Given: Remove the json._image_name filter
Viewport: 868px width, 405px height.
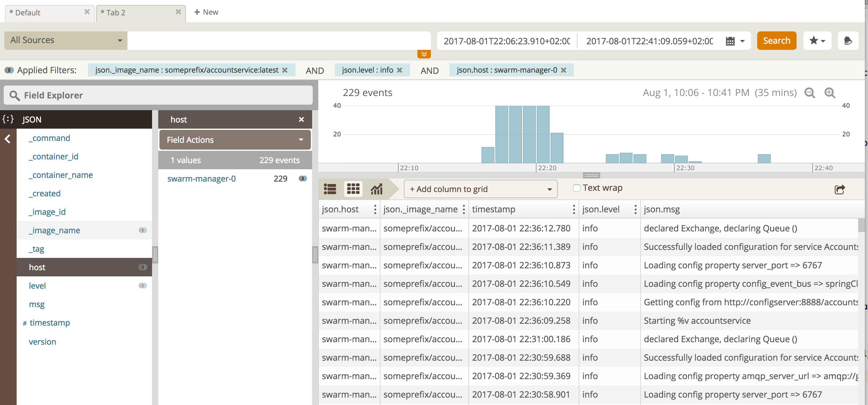Looking at the screenshot, I should (x=285, y=70).
